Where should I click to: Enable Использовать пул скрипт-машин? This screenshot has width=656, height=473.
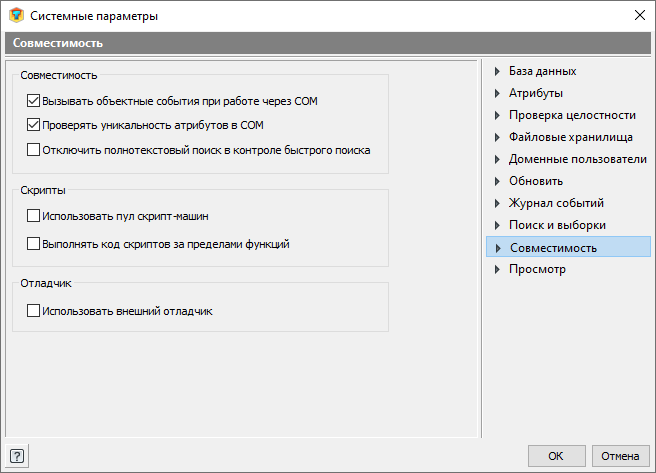33,216
